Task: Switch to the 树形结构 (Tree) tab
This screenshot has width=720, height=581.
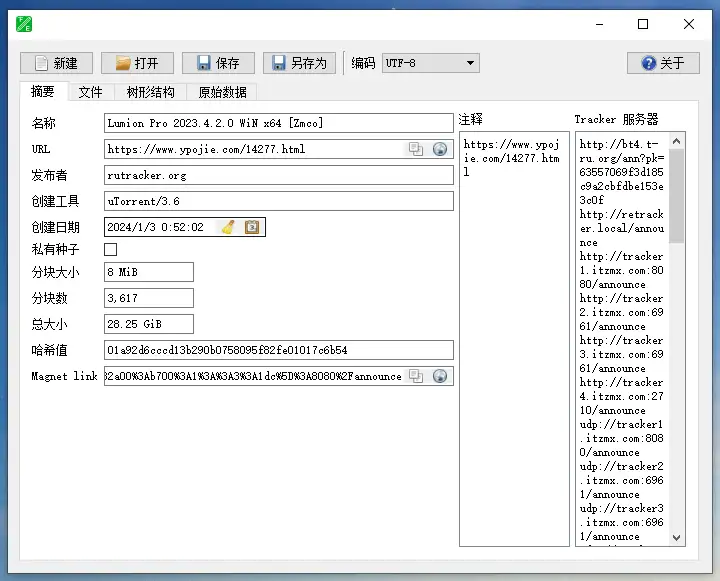Action: (x=151, y=92)
